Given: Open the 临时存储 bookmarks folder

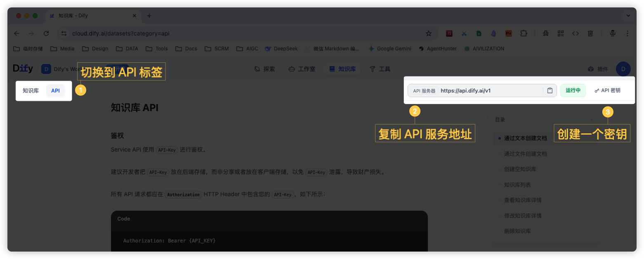Looking at the screenshot, I should coord(28,49).
